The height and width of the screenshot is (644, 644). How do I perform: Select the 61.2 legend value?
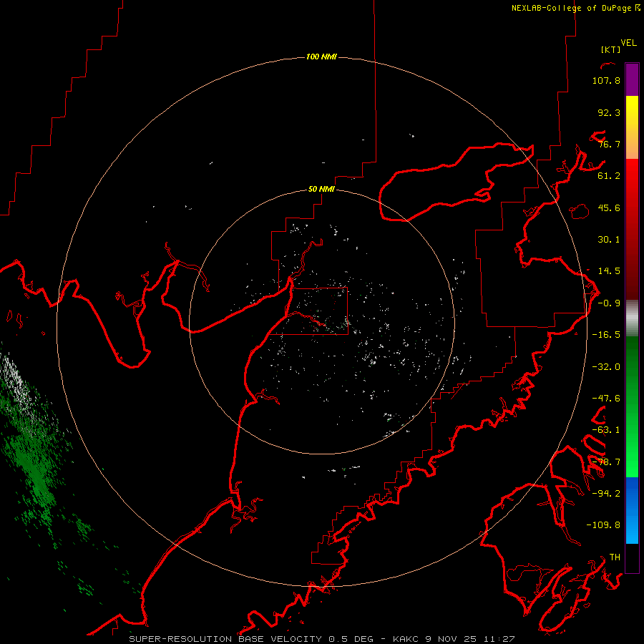click(609, 176)
